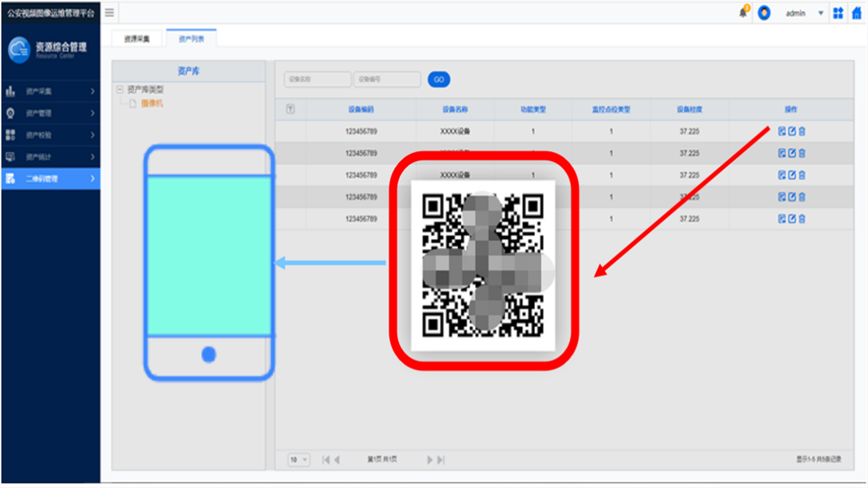Click the camera icon beside 资产管理

[10, 113]
